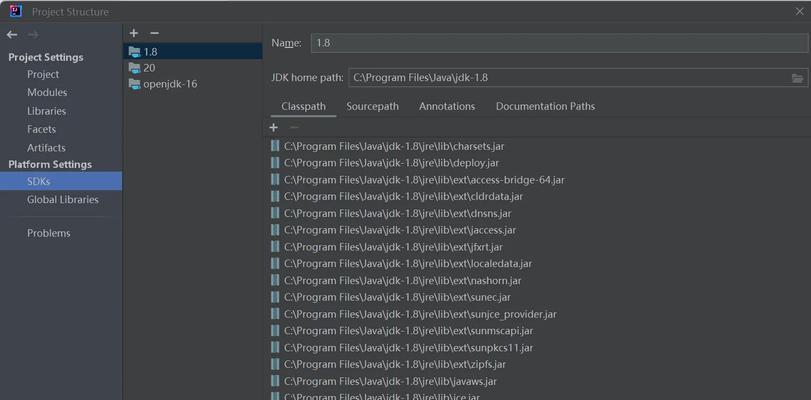Click the folder icon for openjdk-16

134,84
